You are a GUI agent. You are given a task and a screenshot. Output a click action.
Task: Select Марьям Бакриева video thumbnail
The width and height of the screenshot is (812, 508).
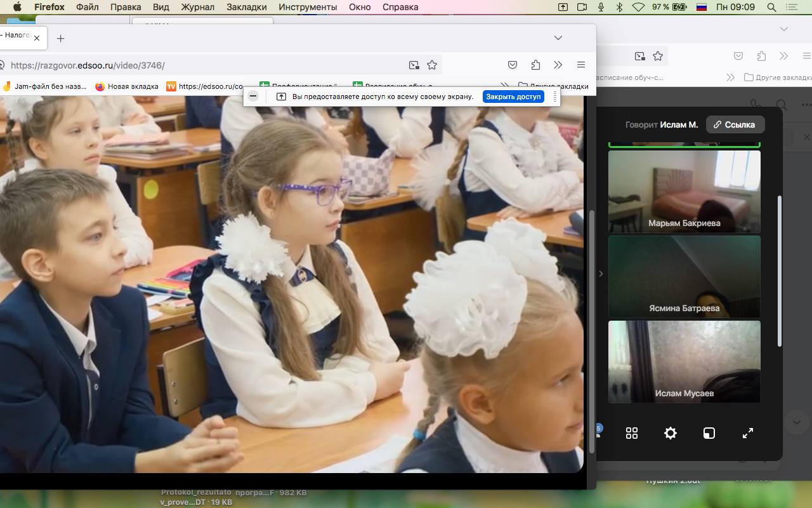point(684,190)
